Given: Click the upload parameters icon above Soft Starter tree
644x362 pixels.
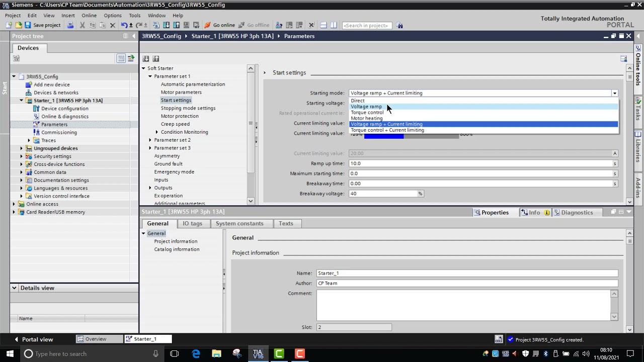Looking at the screenshot, I should (156, 59).
